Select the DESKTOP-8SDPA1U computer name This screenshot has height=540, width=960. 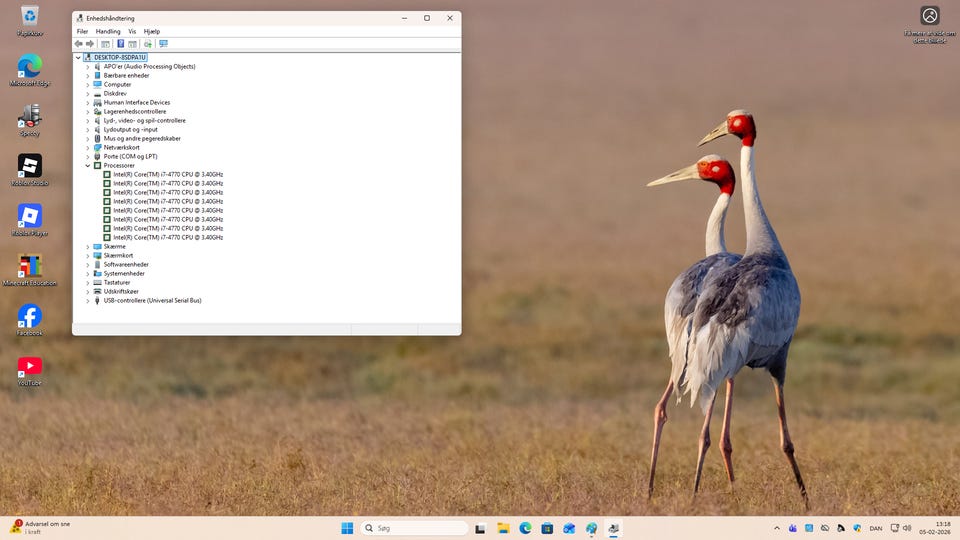[120, 58]
